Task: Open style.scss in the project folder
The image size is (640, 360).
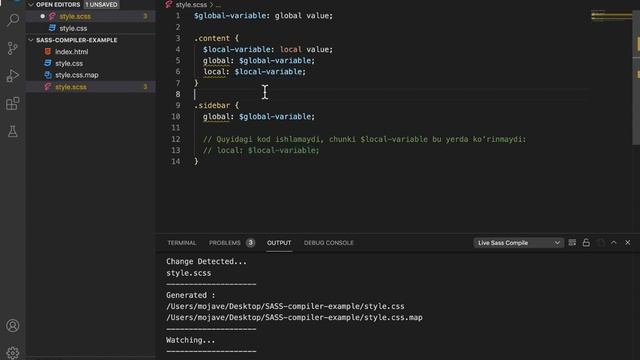Action: click(71, 87)
